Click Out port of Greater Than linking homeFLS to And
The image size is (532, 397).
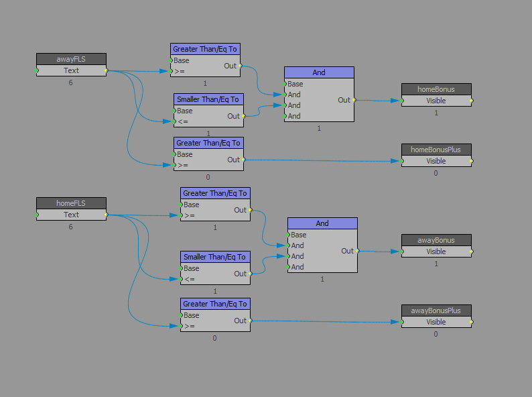tap(250, 210)
